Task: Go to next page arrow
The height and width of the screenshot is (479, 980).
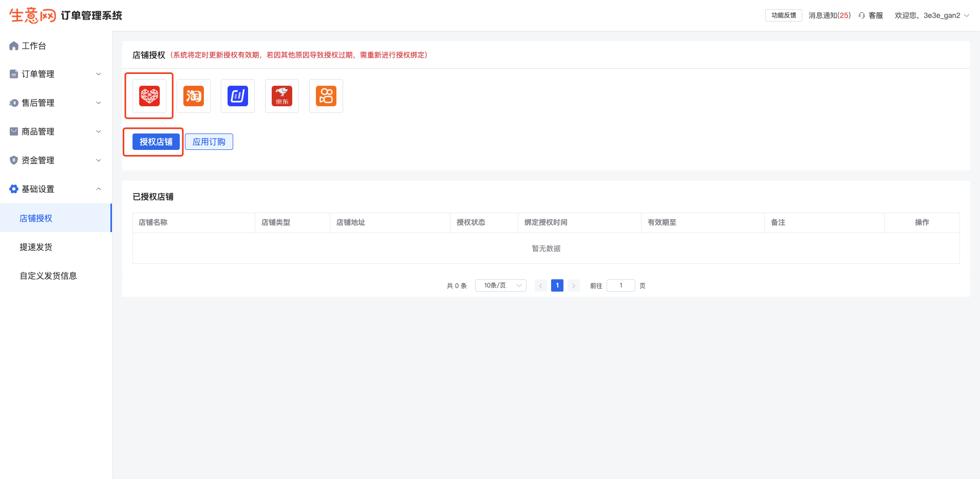Action: click(574, 285)
